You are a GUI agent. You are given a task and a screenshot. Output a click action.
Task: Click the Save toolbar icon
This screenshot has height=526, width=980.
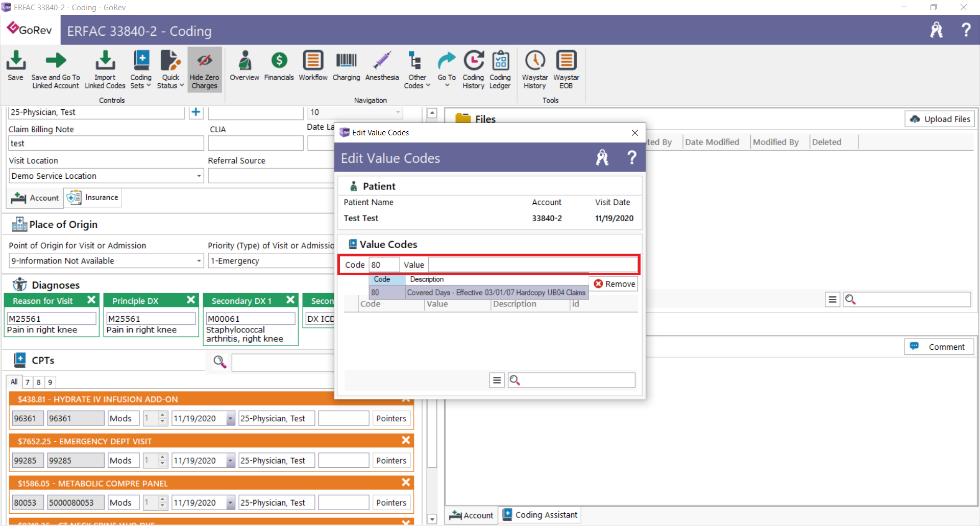(x=15, y=65)
